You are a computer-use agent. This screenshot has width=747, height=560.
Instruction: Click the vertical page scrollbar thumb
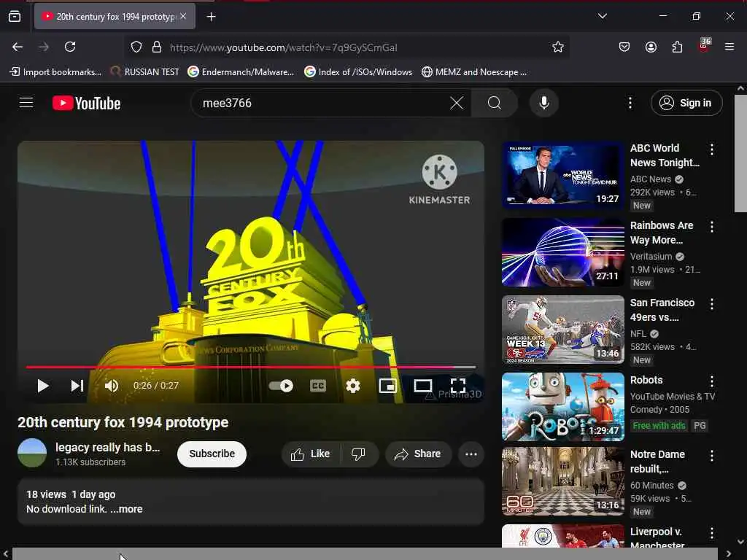click(741, 153)
